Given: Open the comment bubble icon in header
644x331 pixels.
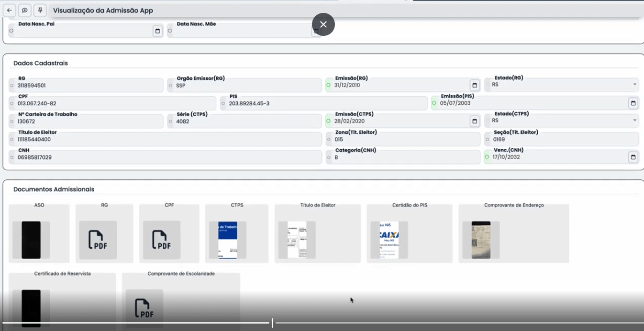Looking at the screenshot, I should [x=25, y=10].
